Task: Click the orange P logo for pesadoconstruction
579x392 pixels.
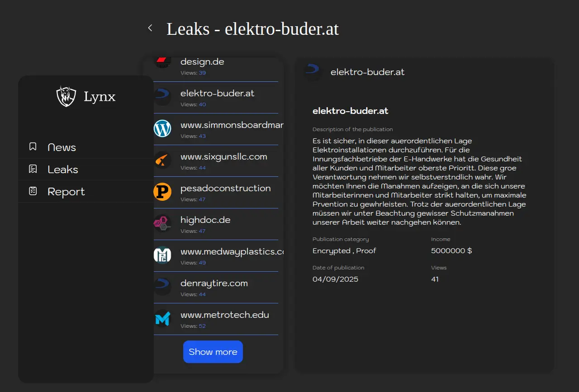Action: pos(162,192)
